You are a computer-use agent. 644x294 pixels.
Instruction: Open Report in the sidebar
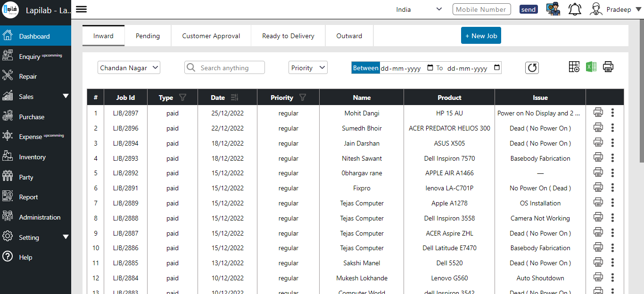point(35,197)
